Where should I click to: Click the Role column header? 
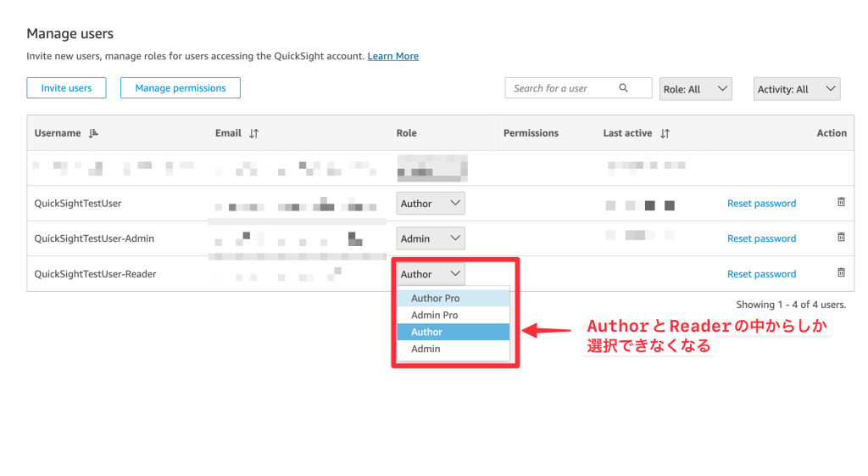[406, 133]
